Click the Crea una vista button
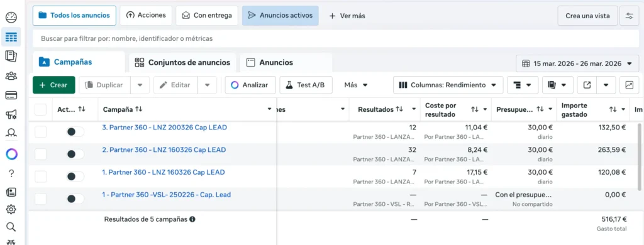This screenshot has width=644, height=245. [588, 16]
